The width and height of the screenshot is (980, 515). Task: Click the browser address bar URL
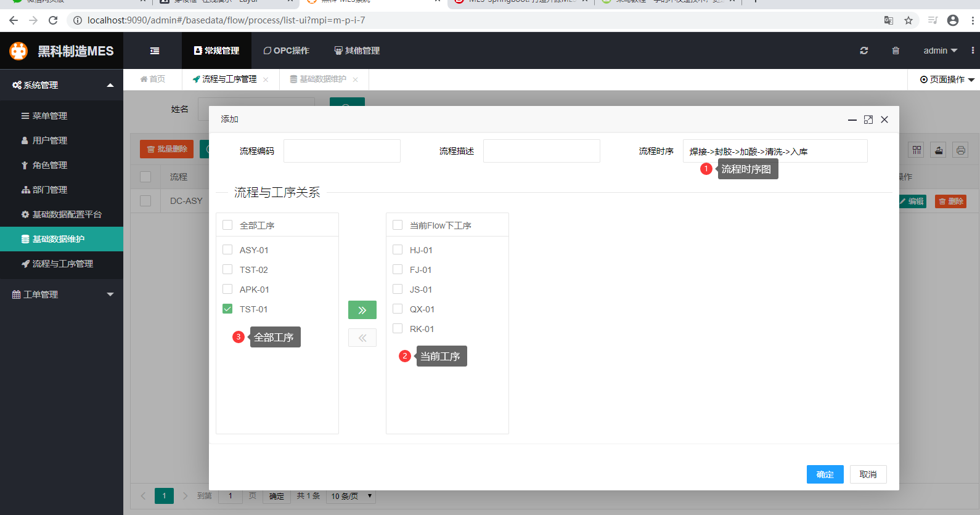point(226,20)
